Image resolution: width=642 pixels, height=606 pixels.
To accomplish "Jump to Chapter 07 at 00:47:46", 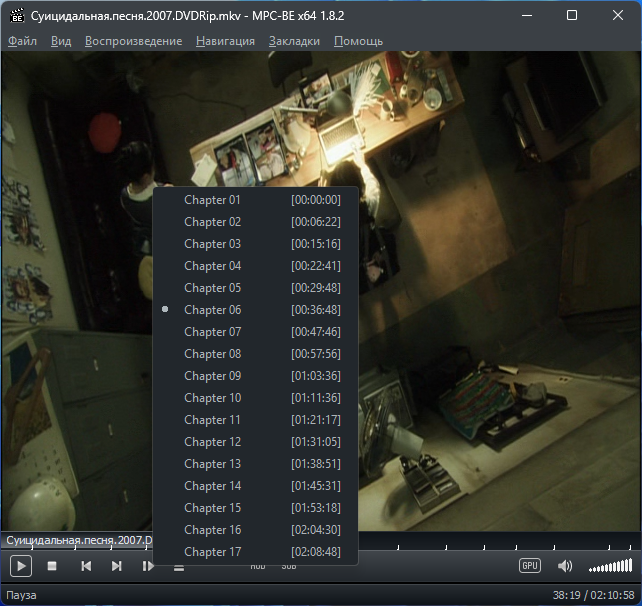I will (255, 332).
